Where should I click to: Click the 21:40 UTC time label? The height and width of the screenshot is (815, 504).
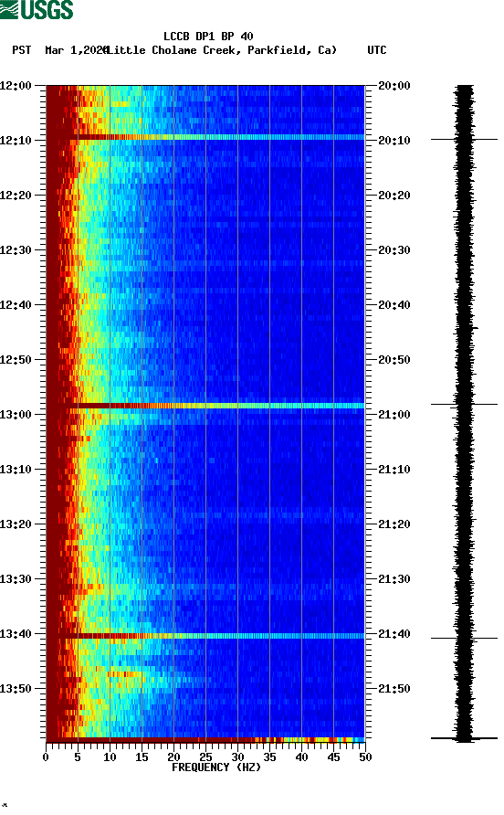click(394, 633)
